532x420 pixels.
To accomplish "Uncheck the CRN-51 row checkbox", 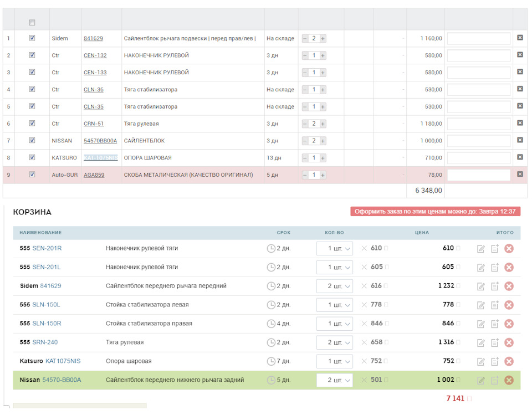I will [x=32, y=123].
